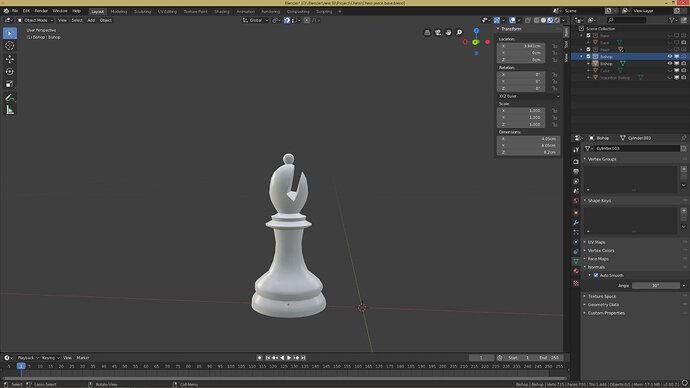Toggle perspective/orthographic view gizmo button
This screenshot has height=388, width=690.
click(427, 33)
